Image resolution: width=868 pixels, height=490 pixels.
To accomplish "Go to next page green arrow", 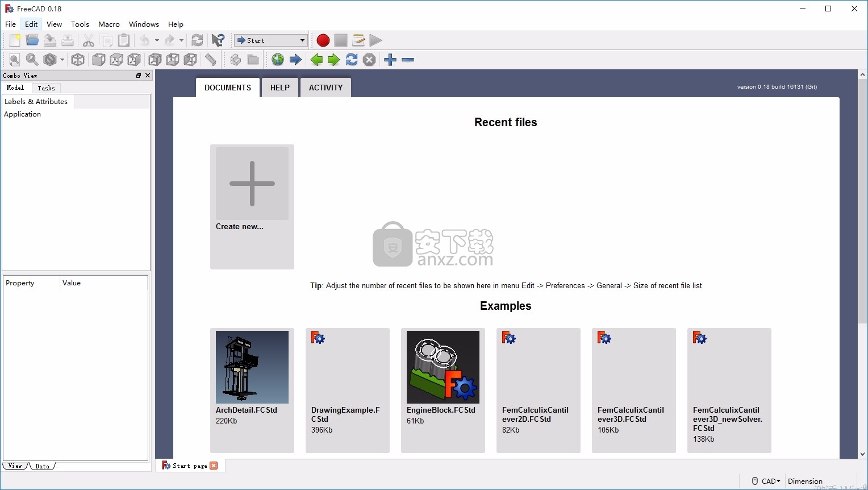I will click(x=334, y=60).
